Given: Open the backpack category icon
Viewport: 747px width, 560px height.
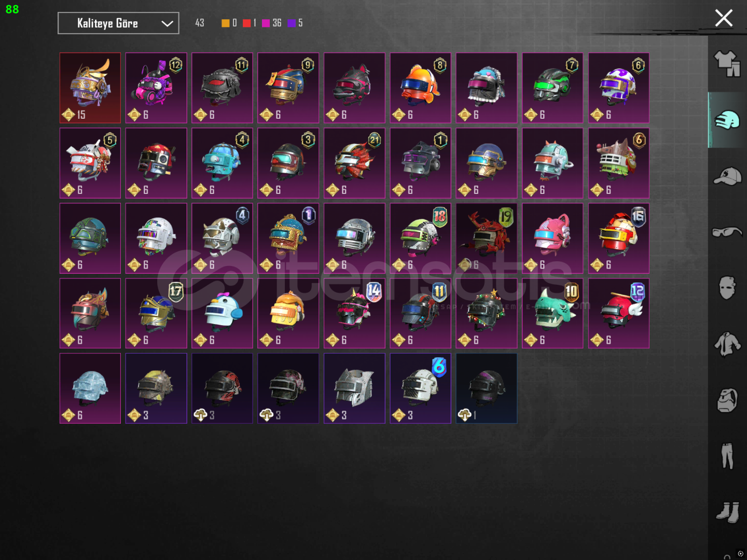Looking at the screenshot, I should (x=727, y=400).
